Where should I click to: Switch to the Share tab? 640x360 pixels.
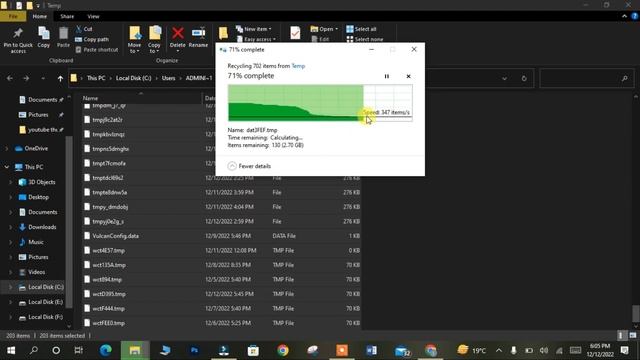click(x=67, y=16)
